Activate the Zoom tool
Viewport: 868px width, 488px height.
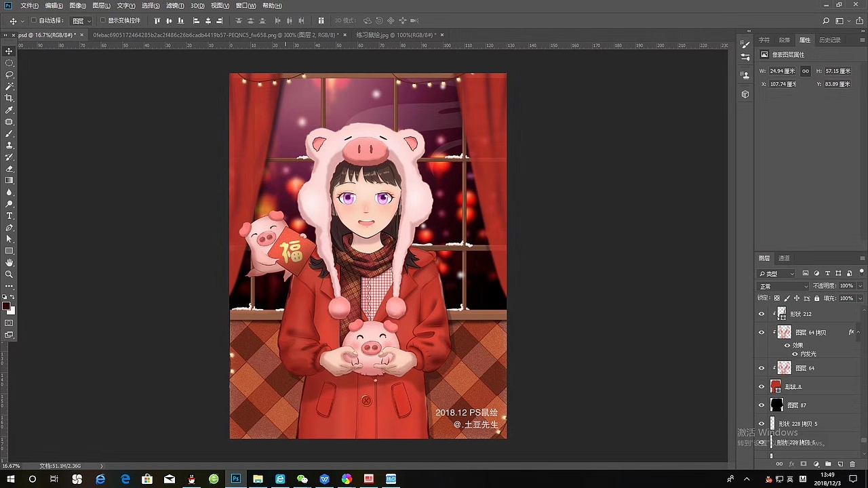coord(9,274)
